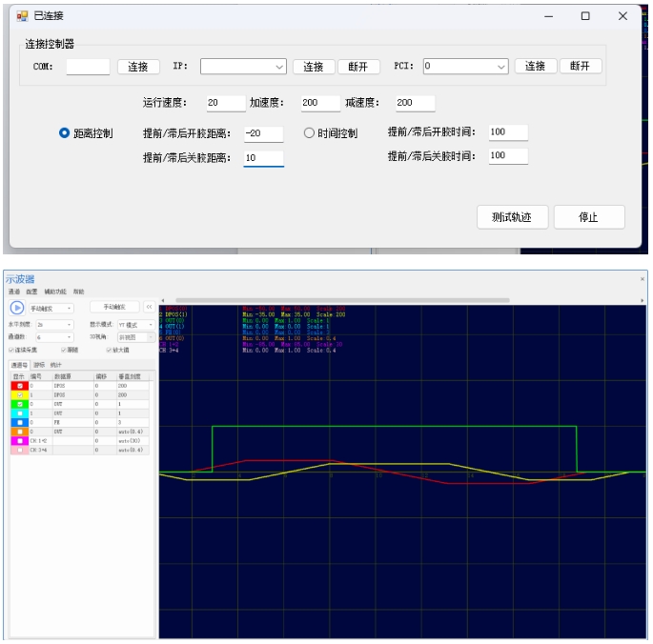
Task: Toggle the rightmost checkbox in the 连续采集 row
Action: pyautogui.click(x=109, y=350)
